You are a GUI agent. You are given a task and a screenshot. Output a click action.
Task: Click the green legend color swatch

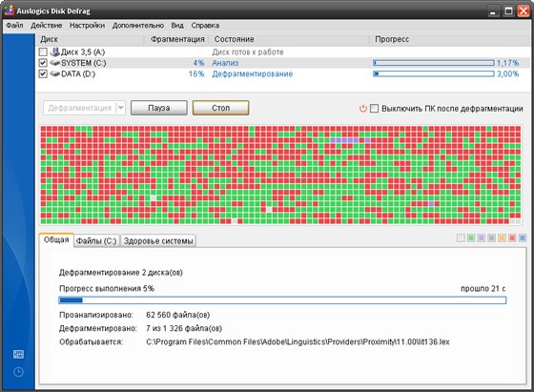click(471, 238)
